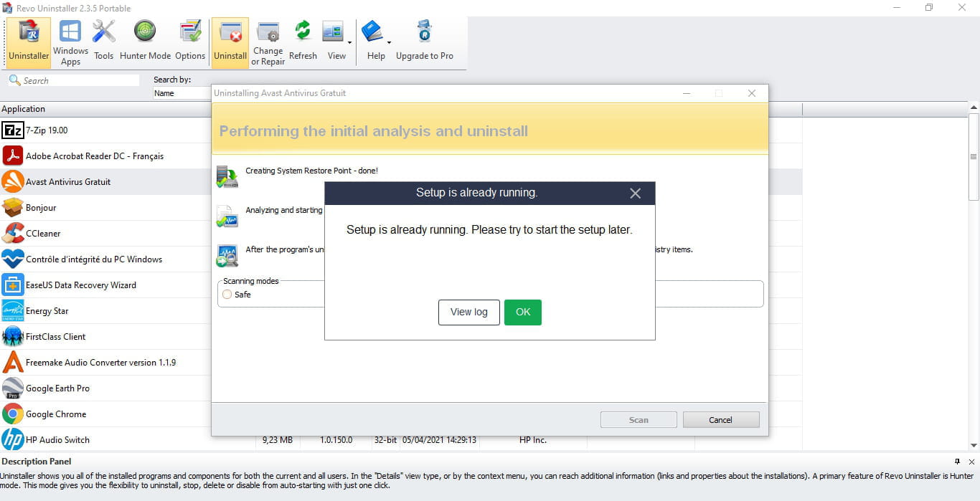
Task: Select Google Earth Pro icon
Action: pos(13,388)
